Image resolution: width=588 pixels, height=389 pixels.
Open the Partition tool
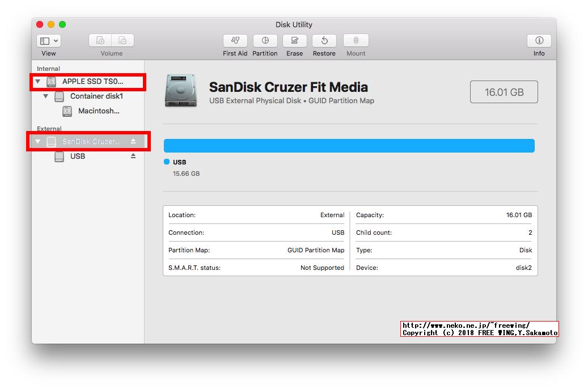265,40
